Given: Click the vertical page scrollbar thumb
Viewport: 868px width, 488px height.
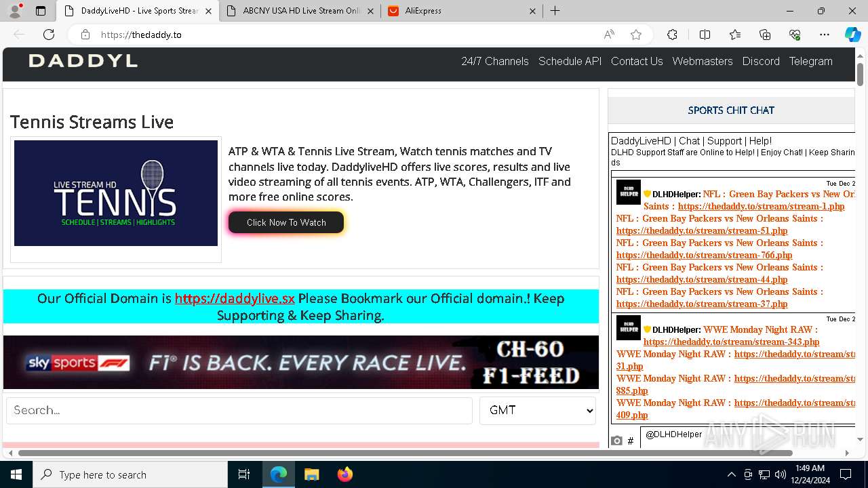Looking at the screenshot, I should (x=861, y=75).
